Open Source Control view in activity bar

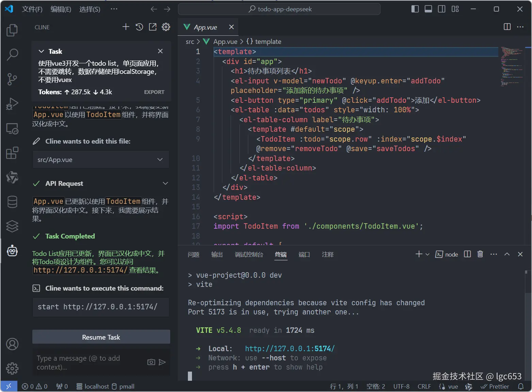coord(12,79)
